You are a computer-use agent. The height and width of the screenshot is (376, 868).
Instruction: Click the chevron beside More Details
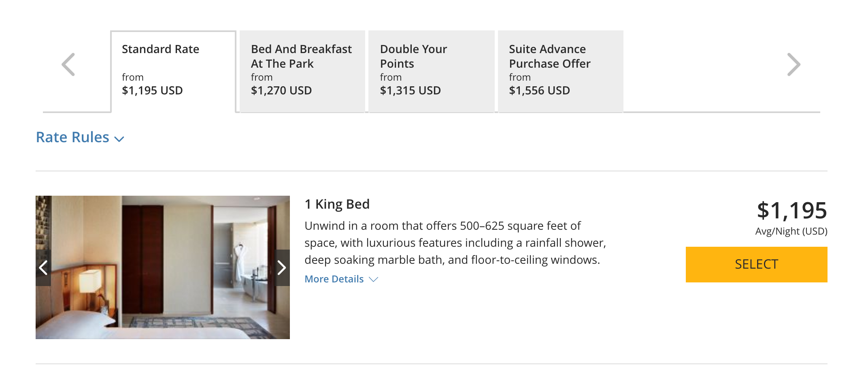pos(374,279)
